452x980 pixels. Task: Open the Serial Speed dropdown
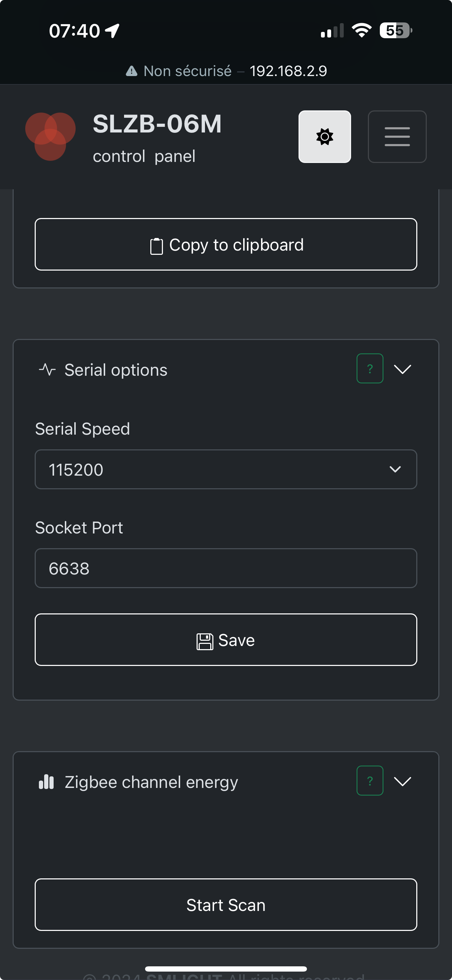[x=226, y=469]
